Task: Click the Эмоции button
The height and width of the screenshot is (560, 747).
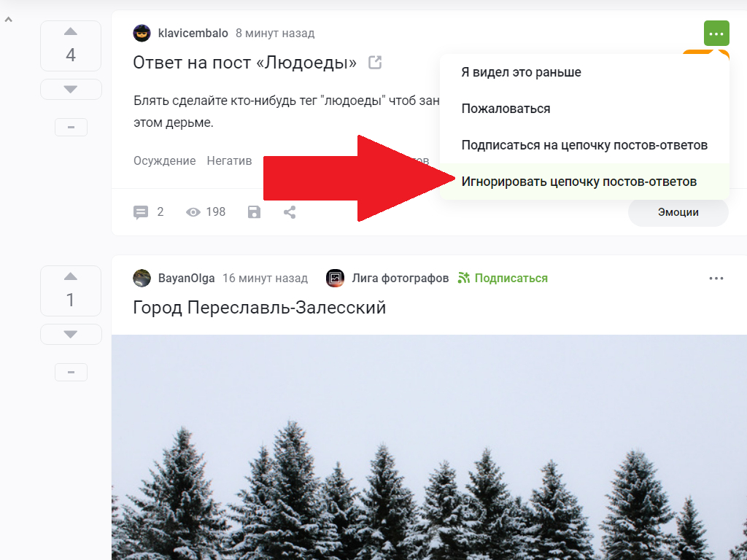Action: tap(678, 212)
